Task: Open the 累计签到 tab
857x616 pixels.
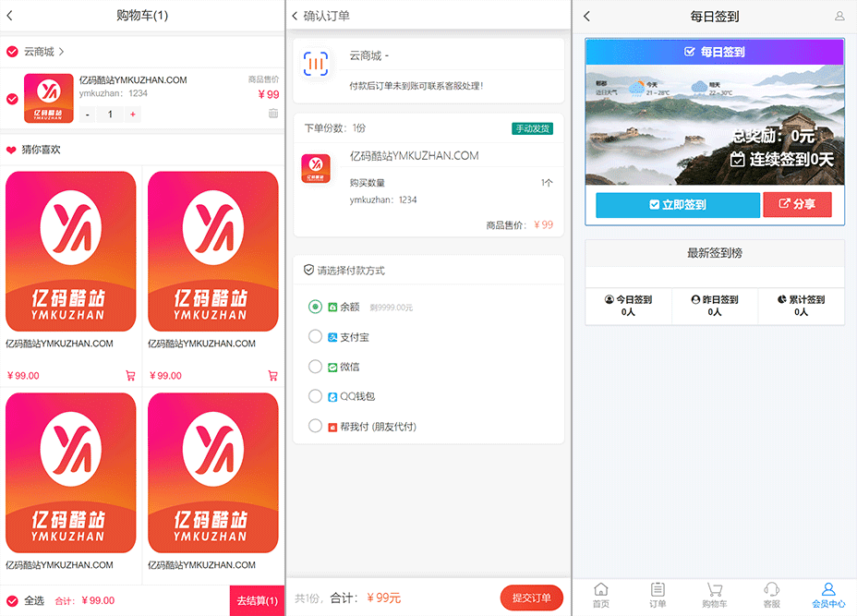Action: [x=802, y=306]
